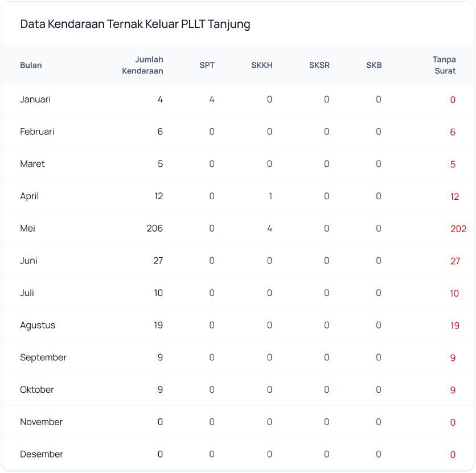Click the 206 vehicle count for Mei
The image size is (476, 473).
click(154, 228)
